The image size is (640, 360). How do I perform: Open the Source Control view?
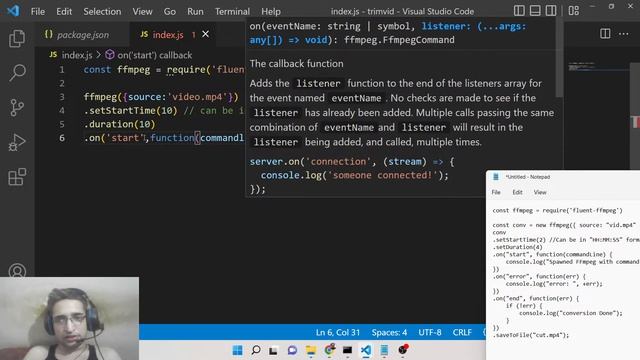coord(17,108)
